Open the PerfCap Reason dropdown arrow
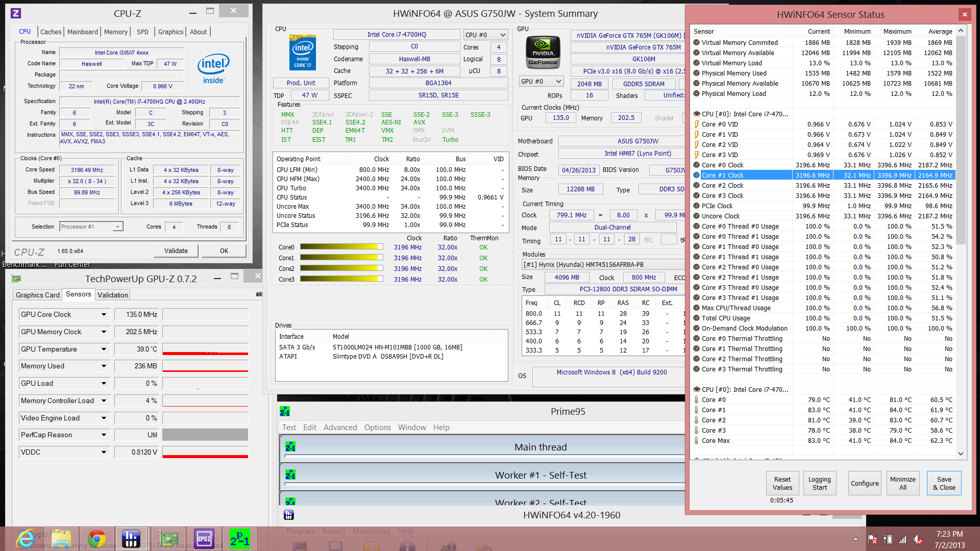The width and height of the screenshot is (980, 551). pos(104,435)
